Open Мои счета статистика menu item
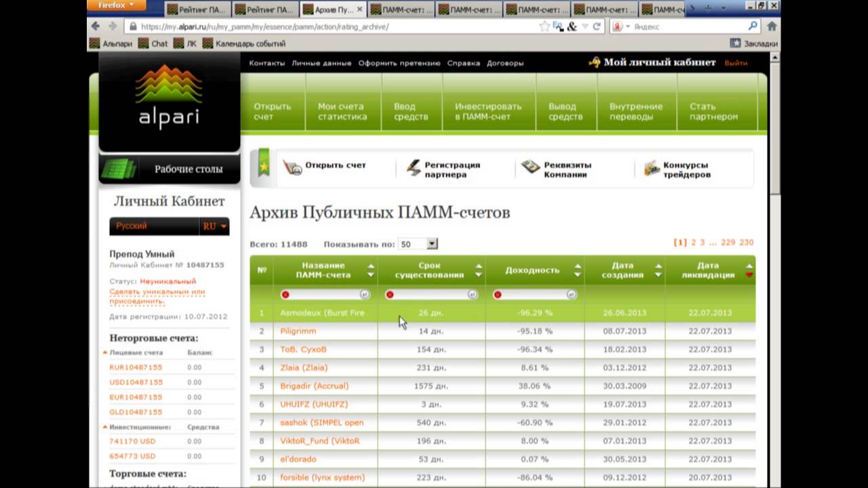Screen dimensions: 868x488 tap(343, 111)
